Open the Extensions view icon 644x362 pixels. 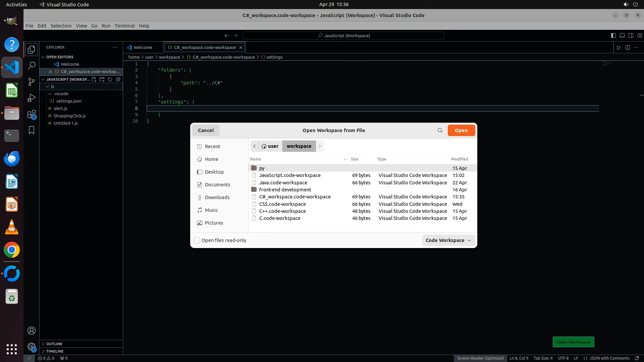32,114
